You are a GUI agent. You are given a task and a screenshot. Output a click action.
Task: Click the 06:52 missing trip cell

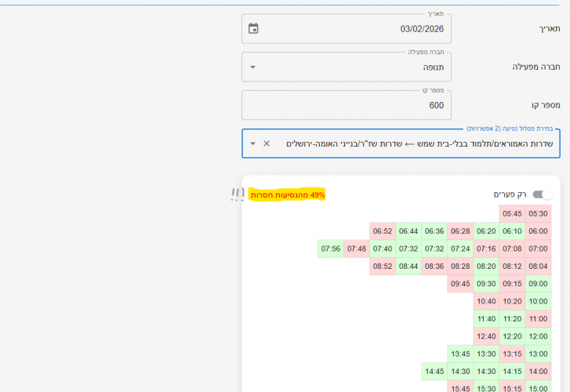point(383,231)
